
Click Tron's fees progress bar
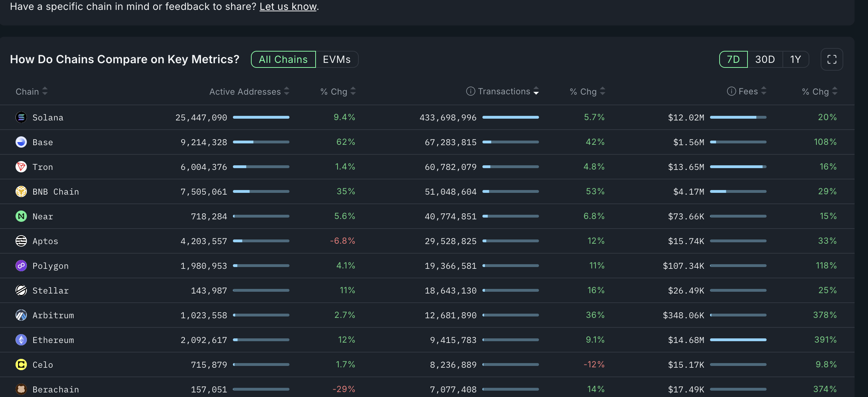[738, 167]
